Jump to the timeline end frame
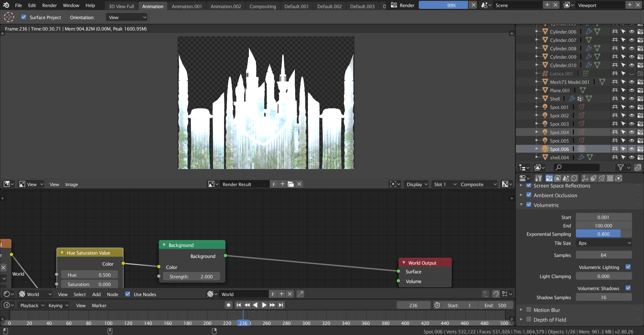The height and width of the screenshot is (335, 644). (x=281, y=305)
